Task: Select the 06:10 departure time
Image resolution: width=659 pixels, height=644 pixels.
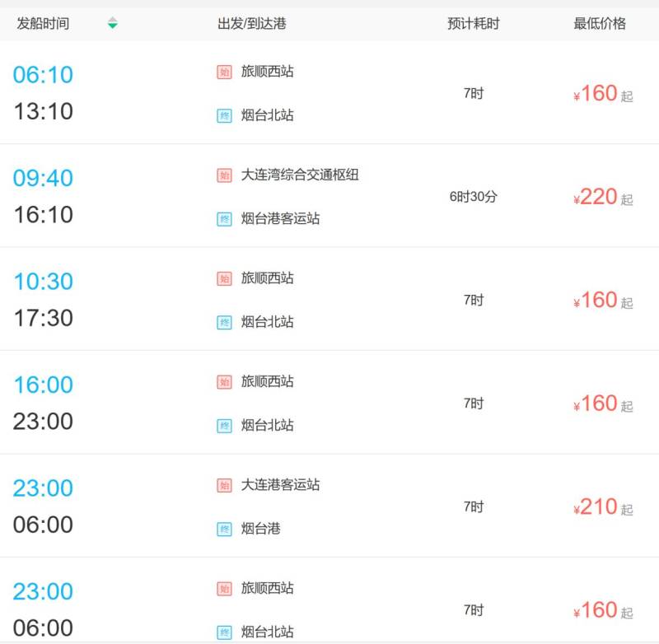Action: [43, 75]
